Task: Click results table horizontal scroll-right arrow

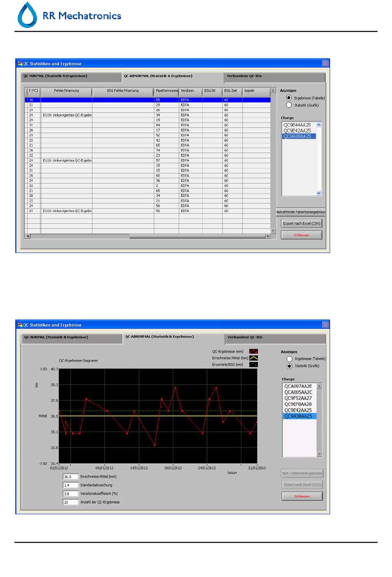Action: (268, 236)
